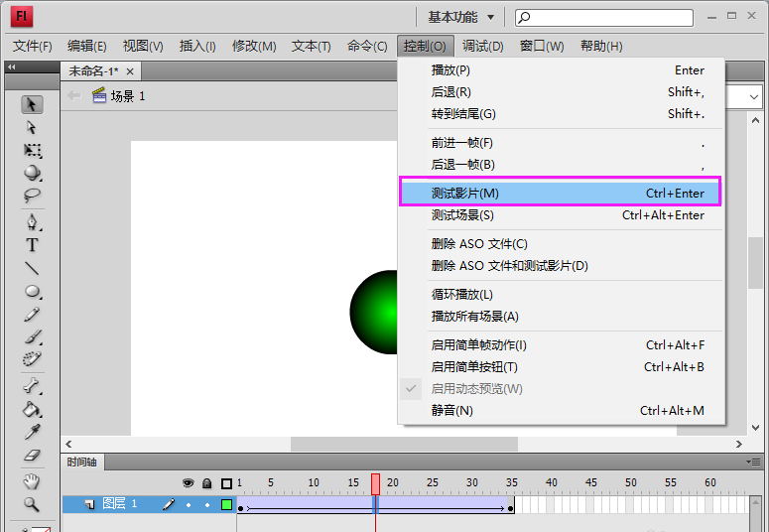The image size is (769, 532).
Task: Choose 转到结尾(G) menu item
Action: (562, 114)
